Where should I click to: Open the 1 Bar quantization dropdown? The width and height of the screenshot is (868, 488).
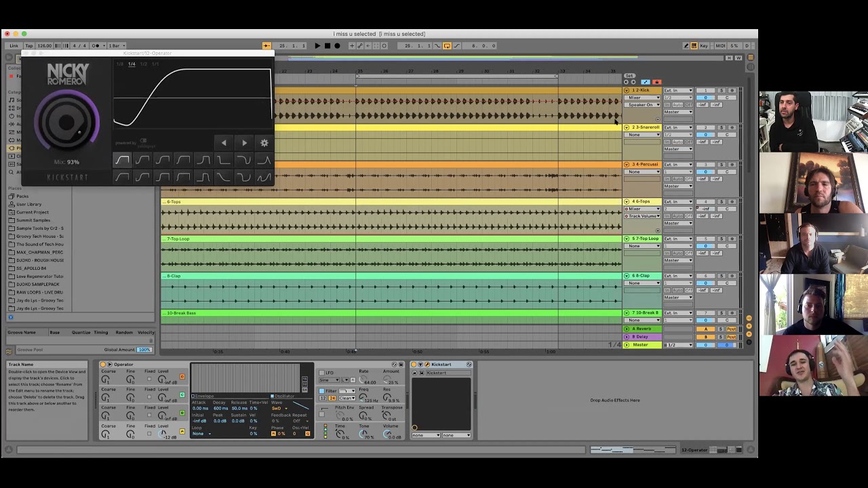pyautogui.click(x=116, y=46)
